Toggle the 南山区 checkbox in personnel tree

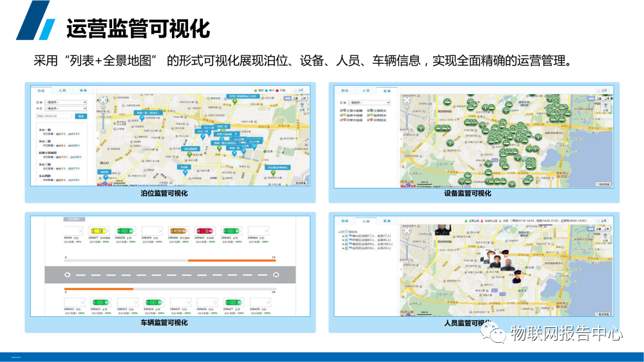[x=346, y=236]
